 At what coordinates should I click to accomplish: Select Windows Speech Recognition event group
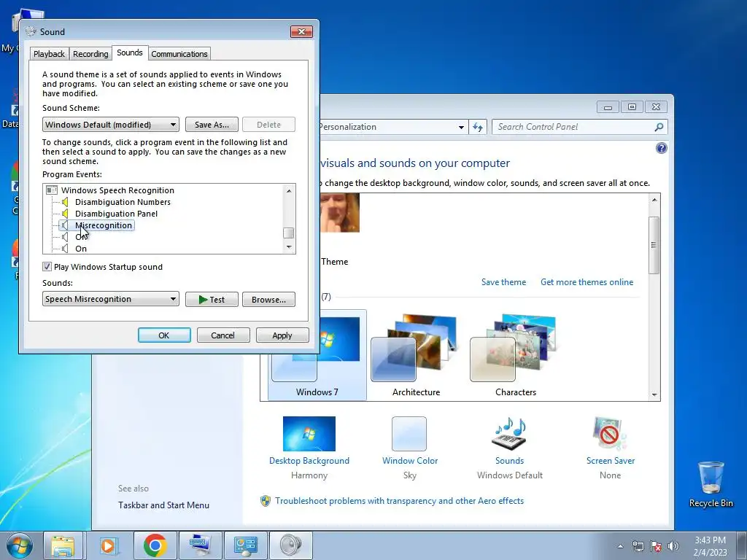(117, 190)
